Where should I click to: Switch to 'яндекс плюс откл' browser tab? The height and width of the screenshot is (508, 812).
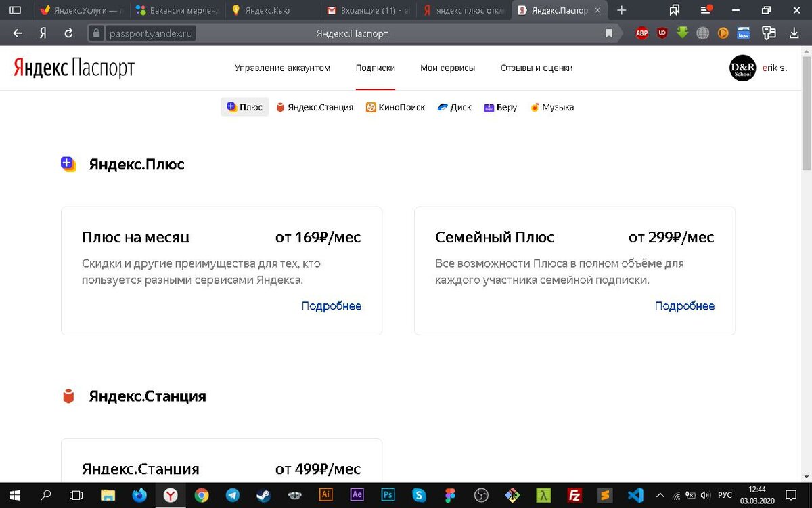click(x=465, y=10)
